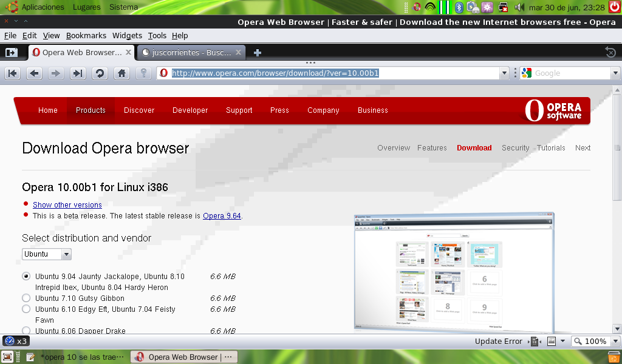Expand the search engine dropdown arrow
Image resolution: width=622 pixels, height=364 pixels.
(x=615, y=73)
